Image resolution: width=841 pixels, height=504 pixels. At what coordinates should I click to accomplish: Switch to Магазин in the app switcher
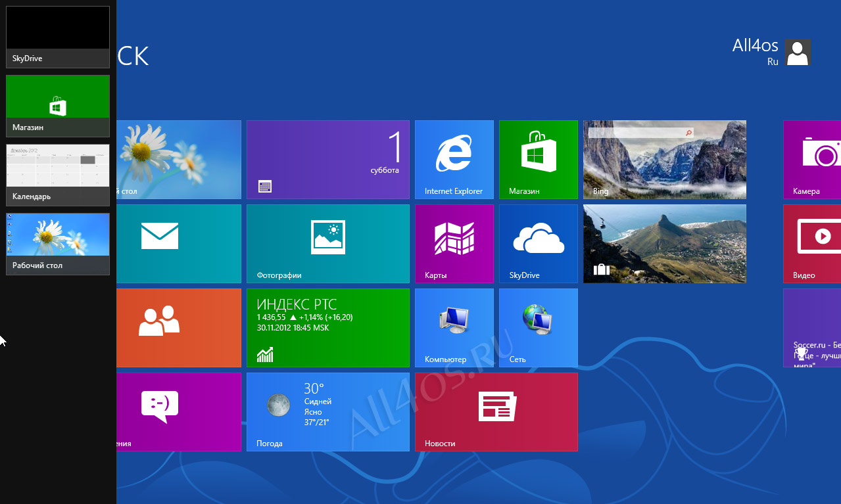[x=58, y=106]
